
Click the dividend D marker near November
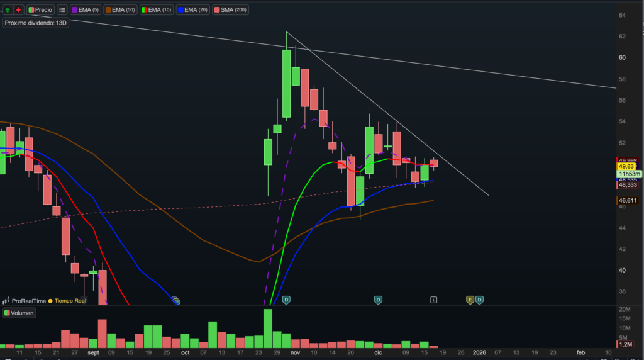(x=286, y=300)
